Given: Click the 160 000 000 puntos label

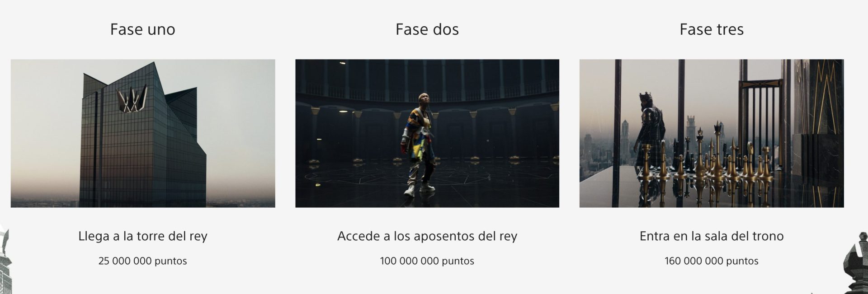Looking at the screenshot, I should tap(712, 261).
